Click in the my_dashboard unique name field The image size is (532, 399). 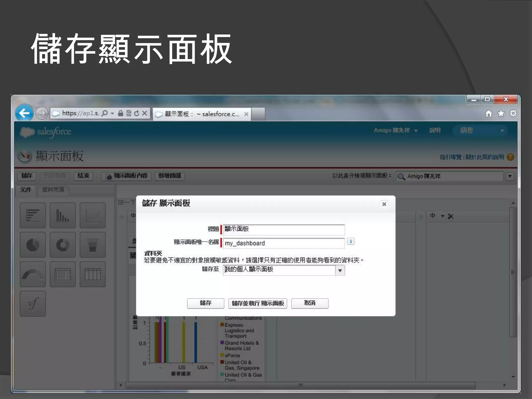click(283, 243)
